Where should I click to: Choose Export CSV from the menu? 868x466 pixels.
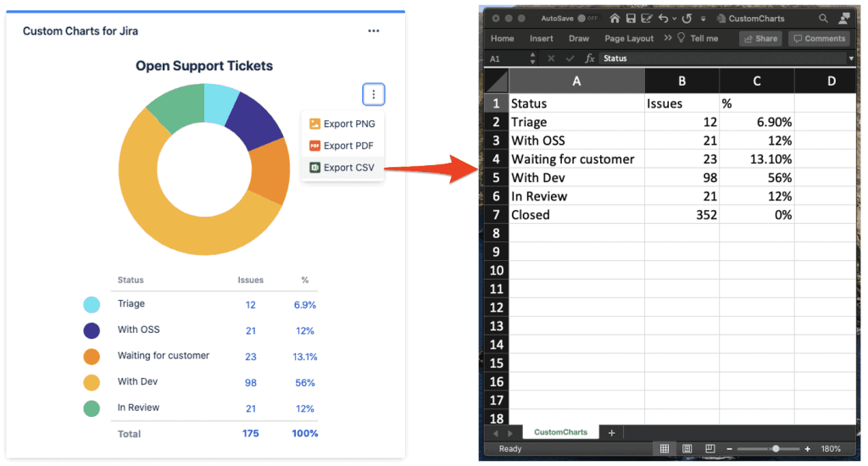click(342, 168)
